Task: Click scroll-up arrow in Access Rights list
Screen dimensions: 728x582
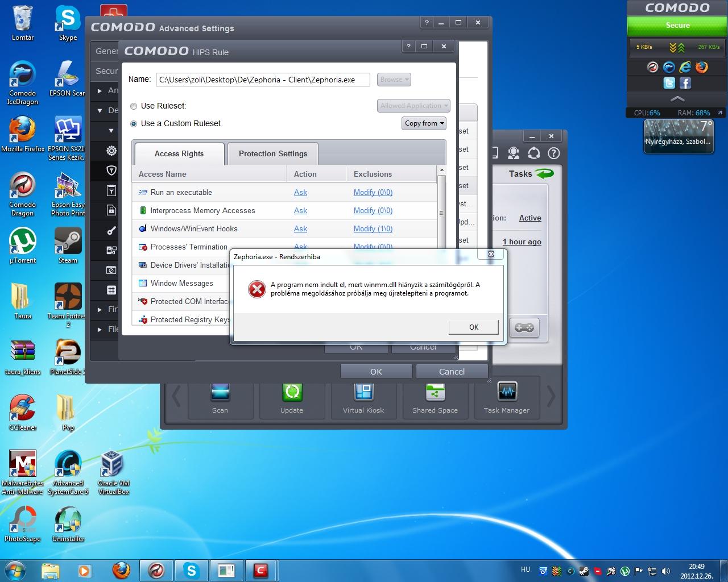Action: [x=441, y=171]
